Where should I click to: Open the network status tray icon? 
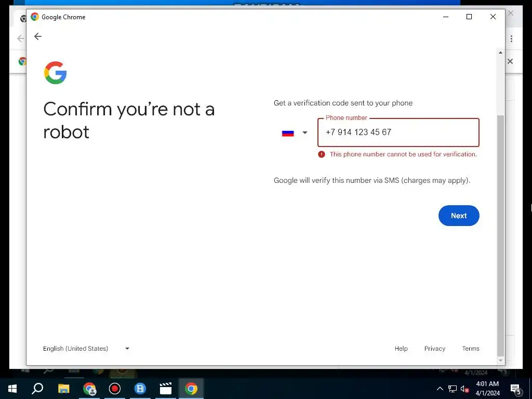(x=453, y=389)
